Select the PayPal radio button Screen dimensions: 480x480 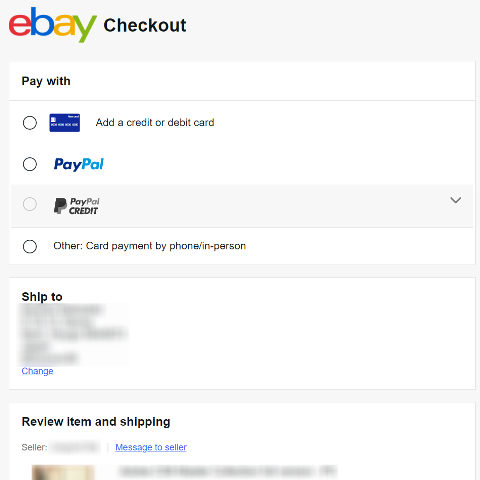point(30,164)
